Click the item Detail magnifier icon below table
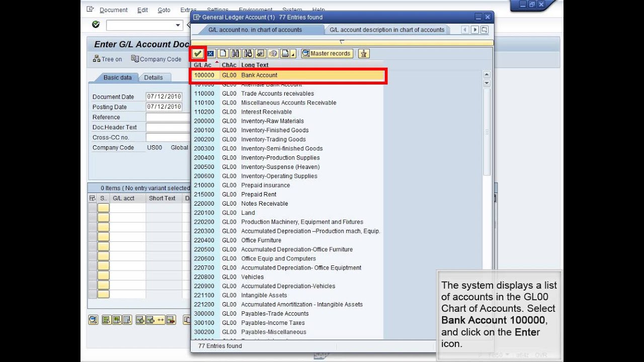644x362 pixels. click(93, 320)
